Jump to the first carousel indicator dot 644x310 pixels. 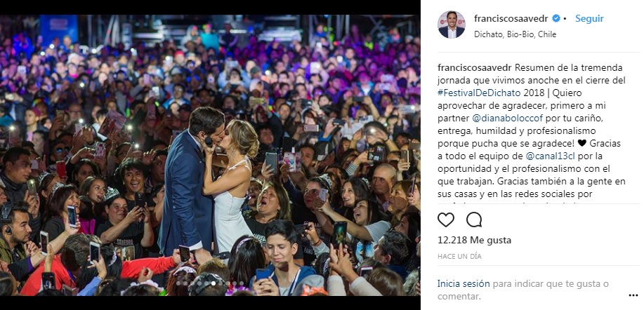click(x=178, y=283)
